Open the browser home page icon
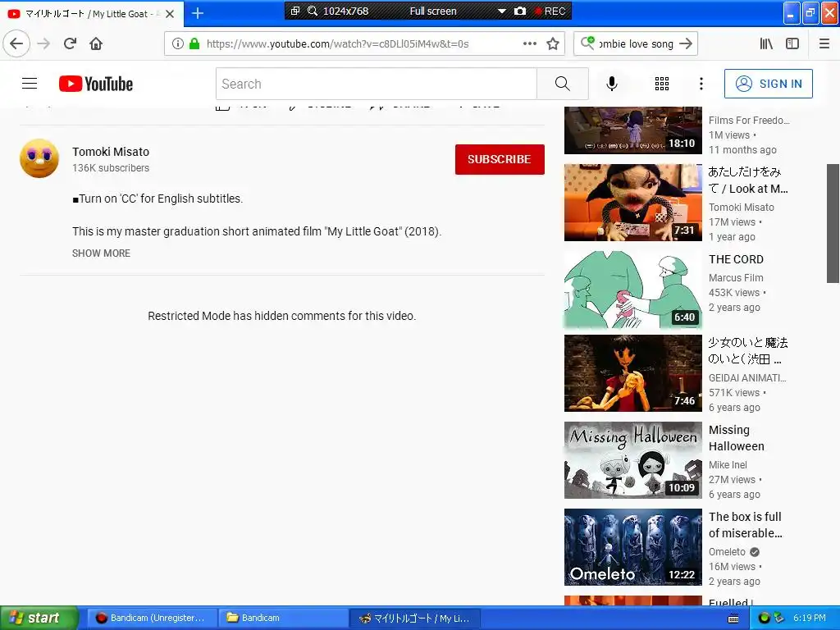 [96, 43]
